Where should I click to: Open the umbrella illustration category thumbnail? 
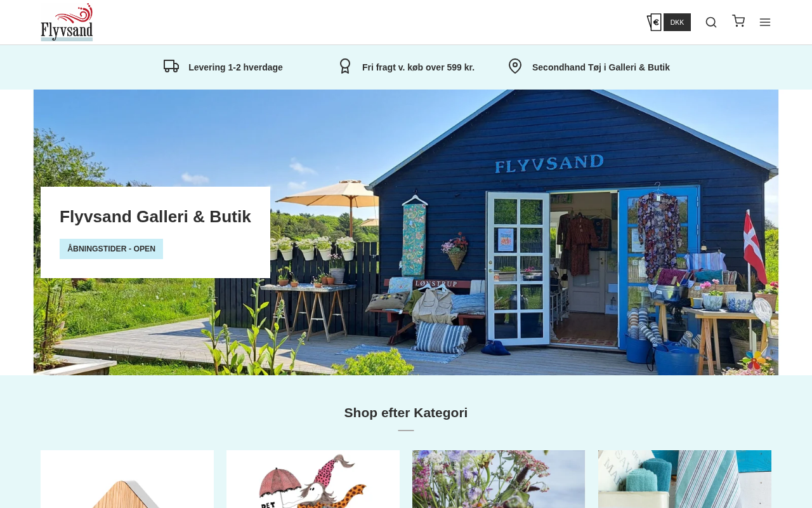click(313, 479)
